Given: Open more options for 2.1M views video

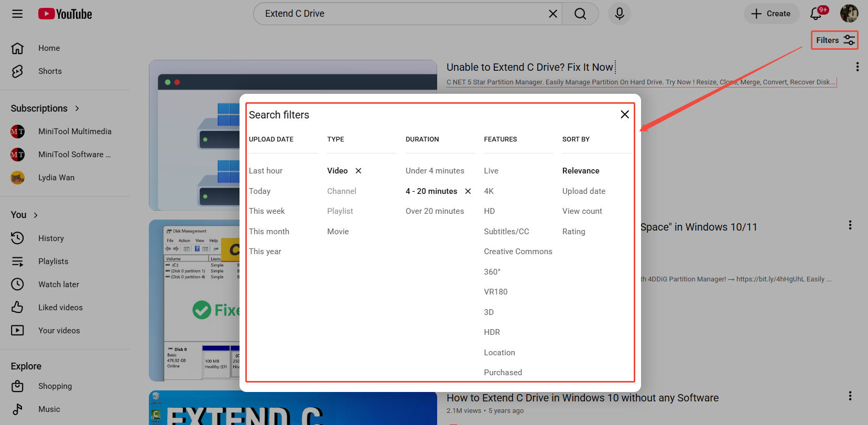Looking at the screenshot, I should (x=850, y=396).
